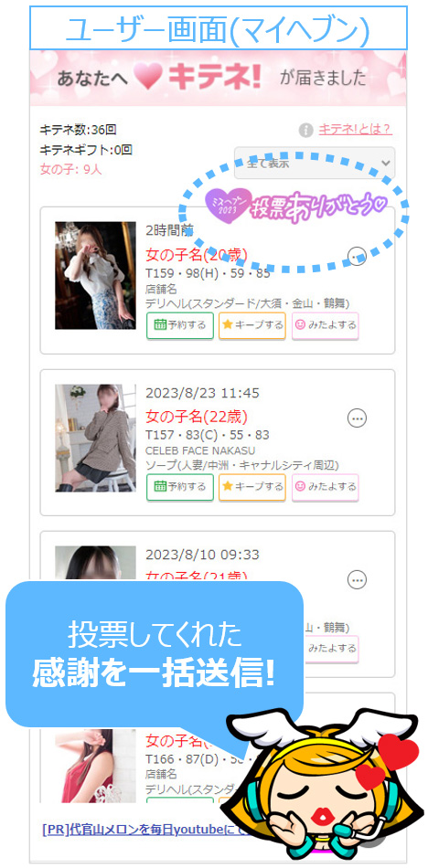Click 予約する on the first card
The image size is (428, 868).
pyautogui.click(x=179, y=325)
